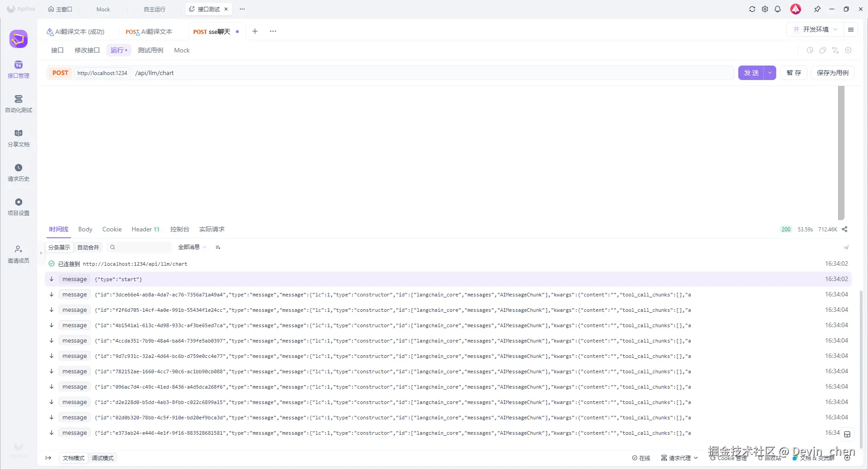Click the timeline message search field
868x470 pixels.
pos(139,247)
